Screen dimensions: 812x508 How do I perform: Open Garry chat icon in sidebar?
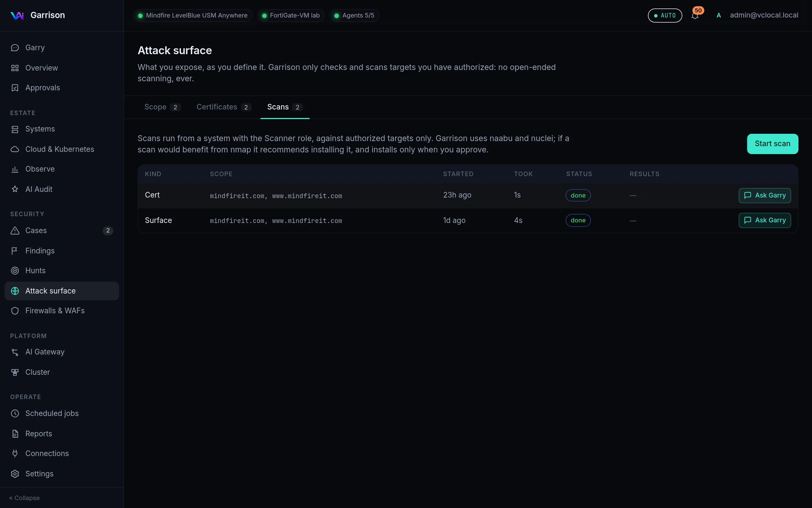[15, 48]
